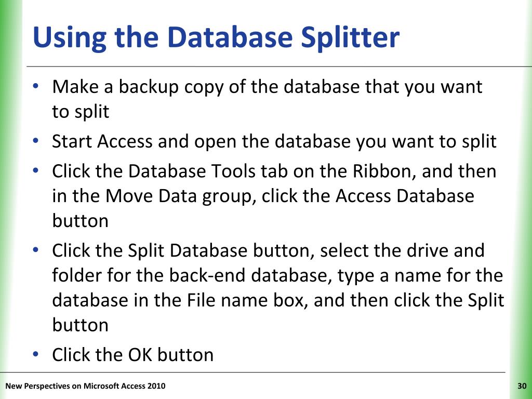Screen dimensions: 532x399
Task: Click the bullet dot before 'Start Access'
Action: pyautogui.click(x=36, y=140)
